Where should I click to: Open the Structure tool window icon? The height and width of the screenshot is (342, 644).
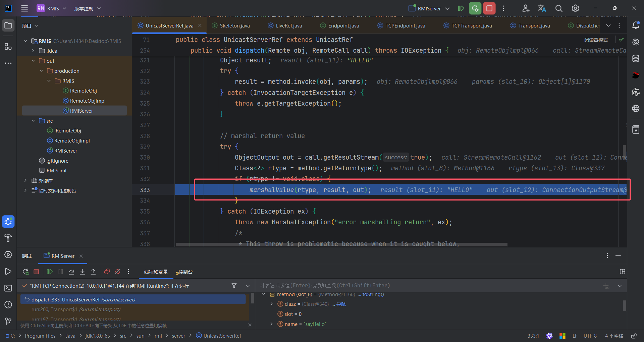click(x=8, y=46)
